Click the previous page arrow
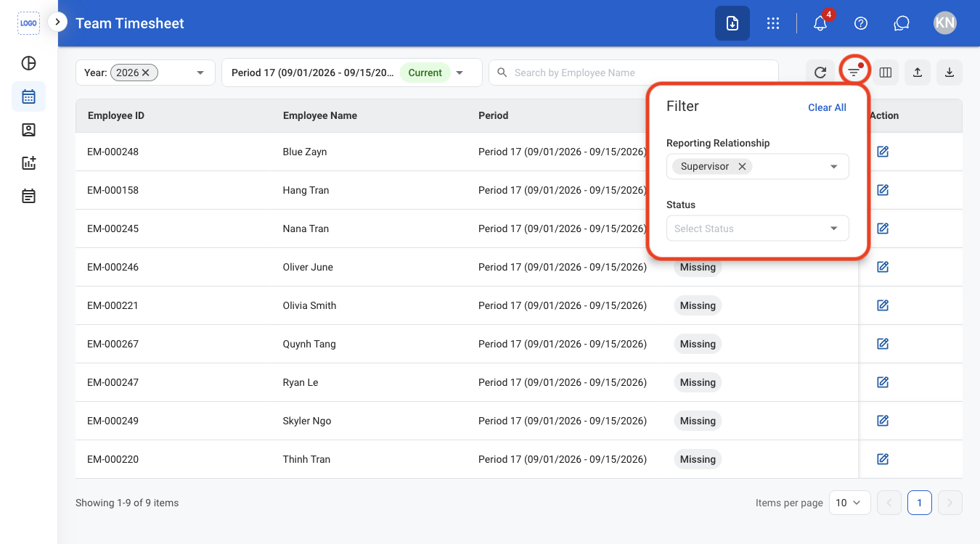The height and width of the screenshot is (544, 980). pyautogui.click(x=889, y=503)
